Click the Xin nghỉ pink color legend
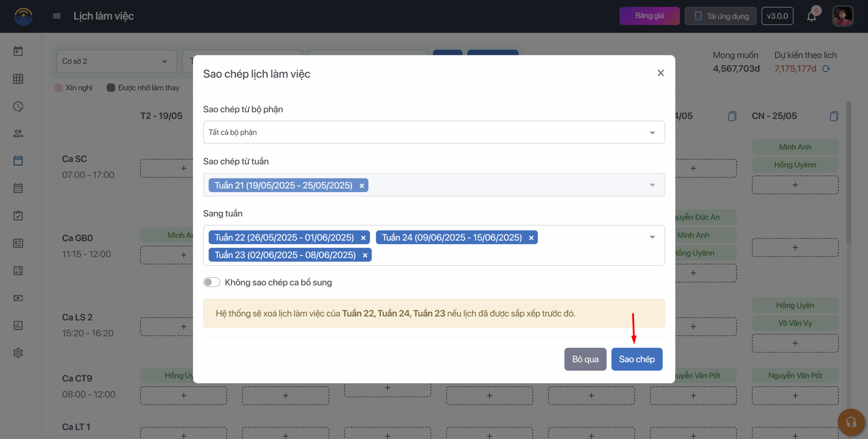The height and width of the screenshot is (439, 868). click(59, 88)
